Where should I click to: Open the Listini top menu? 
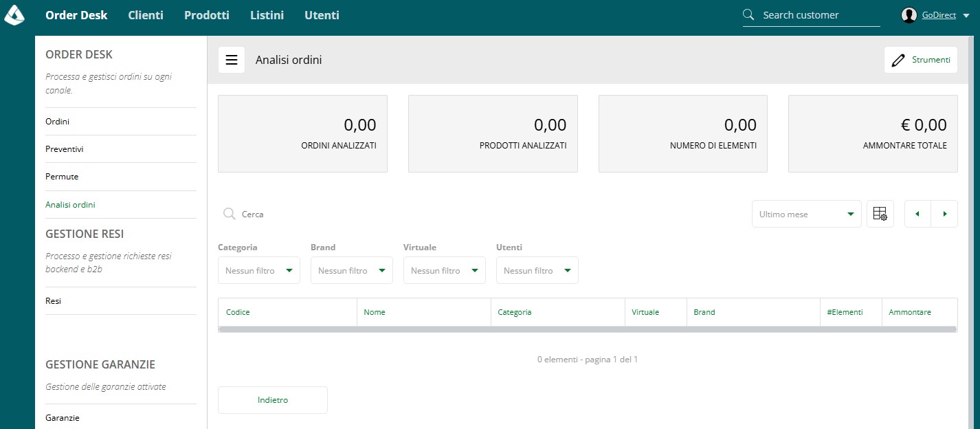[x=267, y=14]
